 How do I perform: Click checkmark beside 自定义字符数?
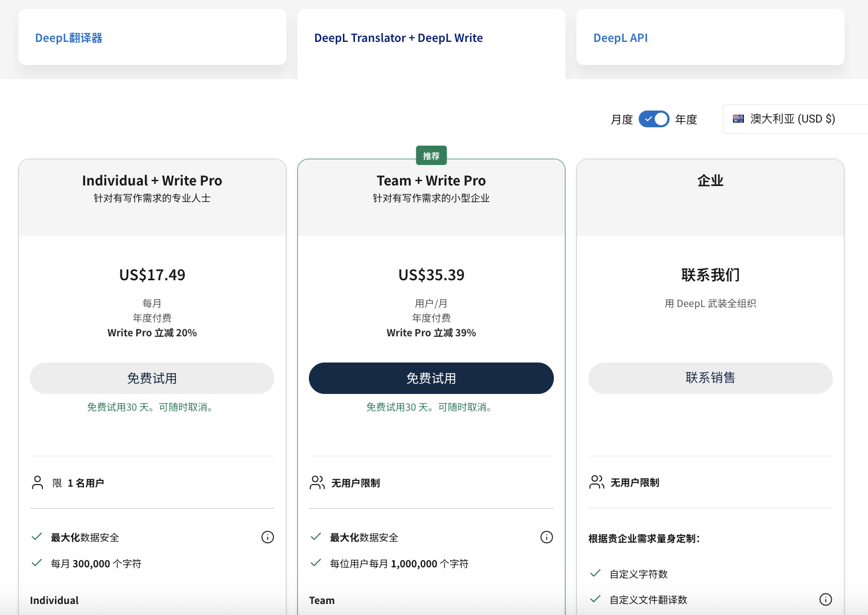(595, 574)
